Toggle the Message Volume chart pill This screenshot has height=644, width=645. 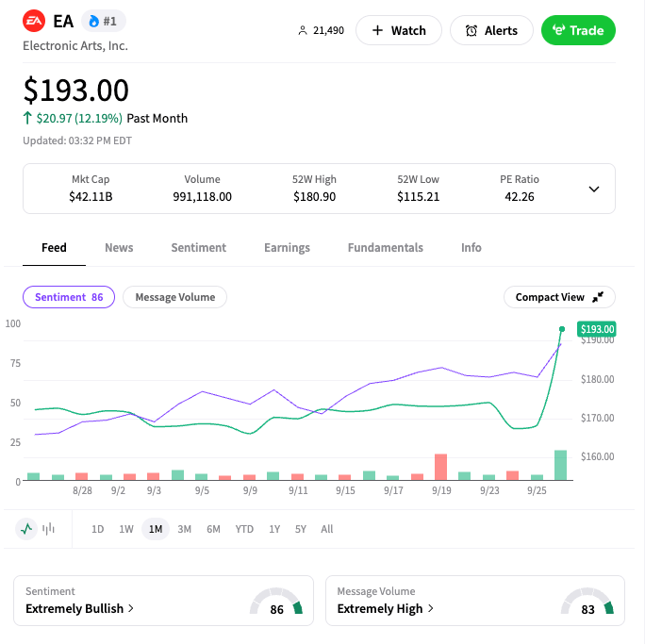point(174,297)
